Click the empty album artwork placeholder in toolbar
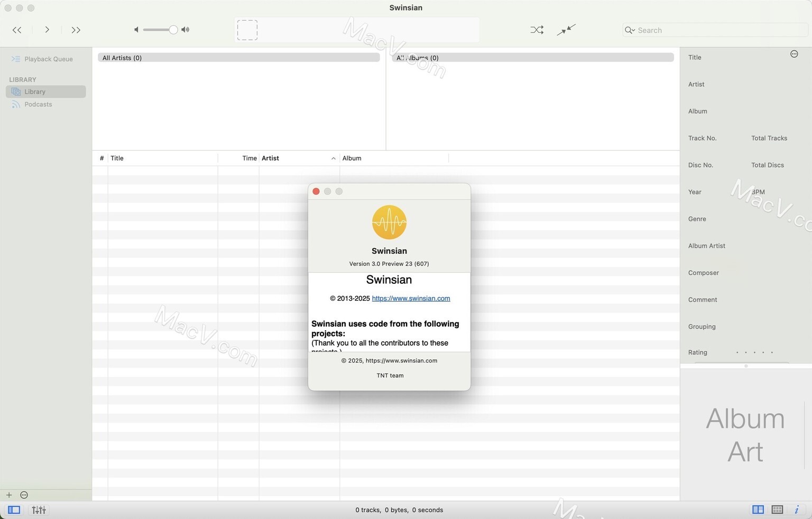This screenshot has width=812, height=519. [247, 30]
